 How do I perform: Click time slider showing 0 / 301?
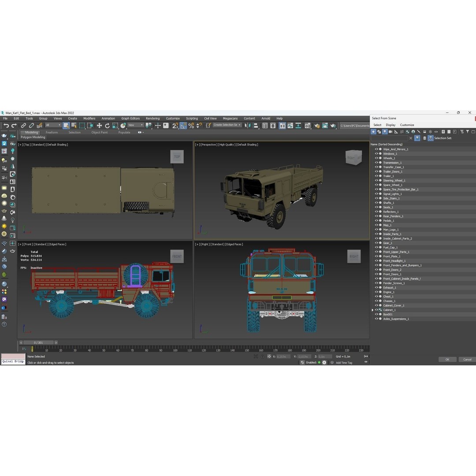pyautogui.click(x=38, y=342)
